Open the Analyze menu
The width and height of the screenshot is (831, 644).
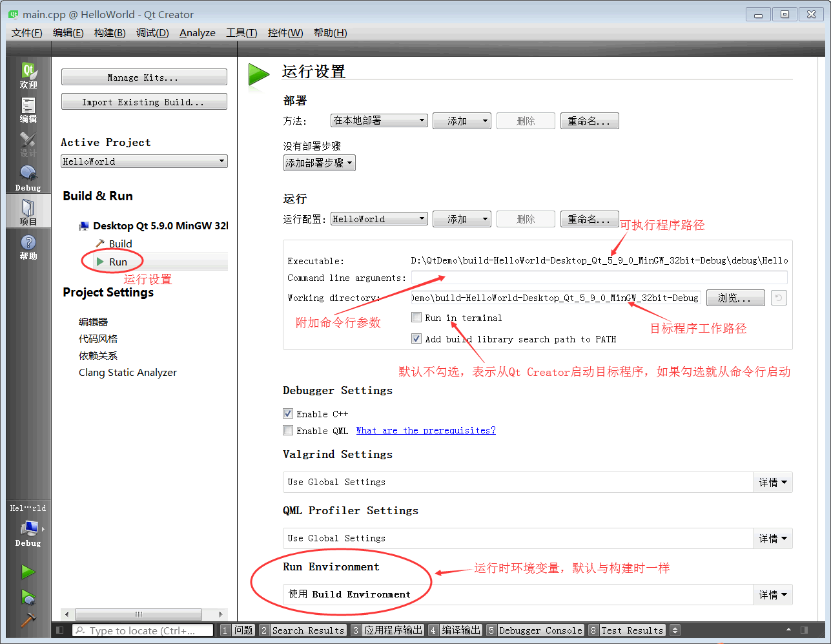point(198,33)
